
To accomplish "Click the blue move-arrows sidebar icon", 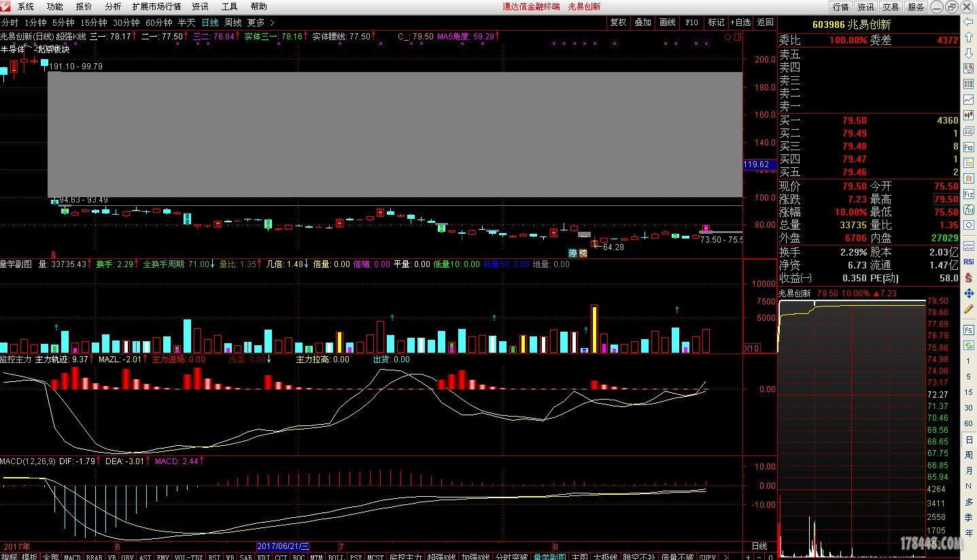I will (x=969, y=293).
